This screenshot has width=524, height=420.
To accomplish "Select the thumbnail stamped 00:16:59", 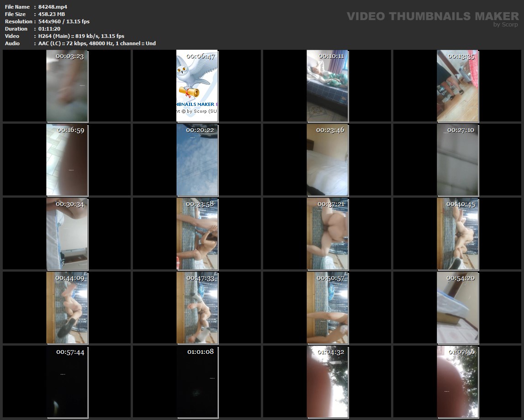I will pos(67,160).
